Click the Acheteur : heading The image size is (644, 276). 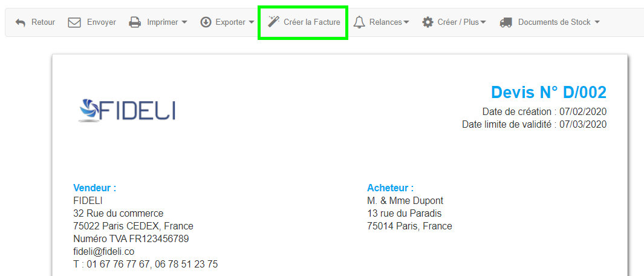pyautogui.click(x=390, y=188)
